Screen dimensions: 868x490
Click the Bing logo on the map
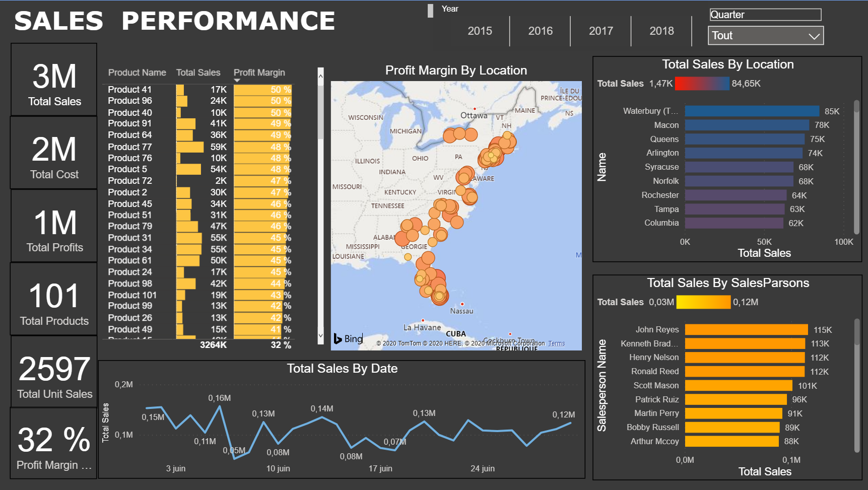point(348,339)
